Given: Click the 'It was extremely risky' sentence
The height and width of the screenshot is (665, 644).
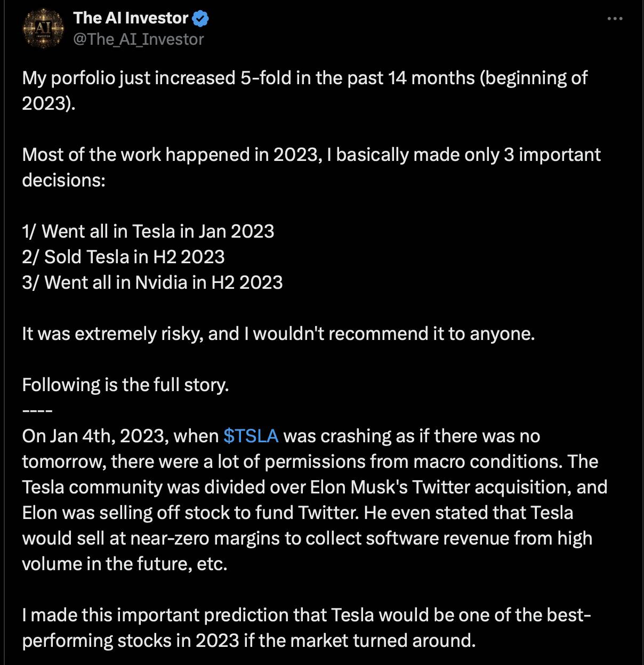Looking at the screenshot, I should pyautogui.click(x=278, y=334).
